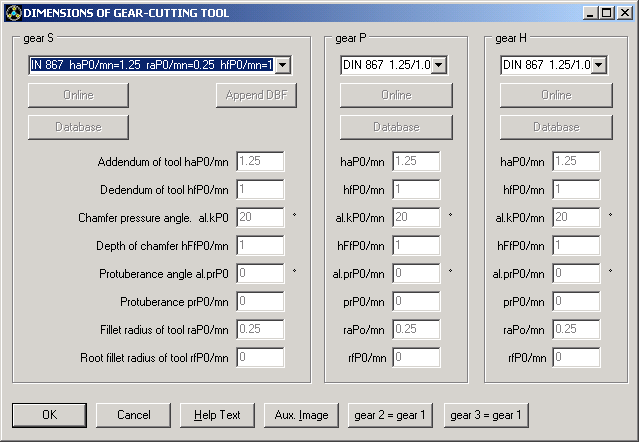Maximize the gear-cutting tool dialog
This screenshot has height=442, width=639.
click(606, 13)
